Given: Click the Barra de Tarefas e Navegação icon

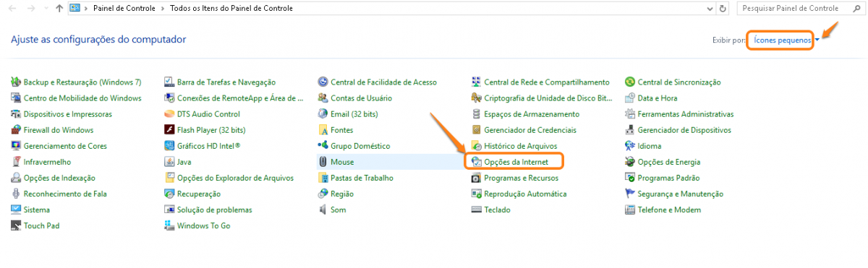Looking at the screenshot, I should (169, 82).
